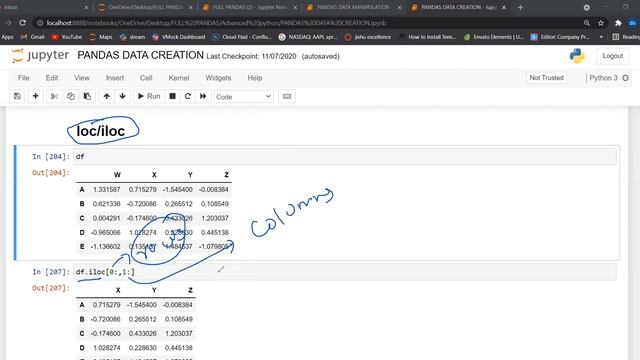Insert a cell below with the plus icon
The width and height of the screenshot is (640, 360).
[x=36, y=96]
